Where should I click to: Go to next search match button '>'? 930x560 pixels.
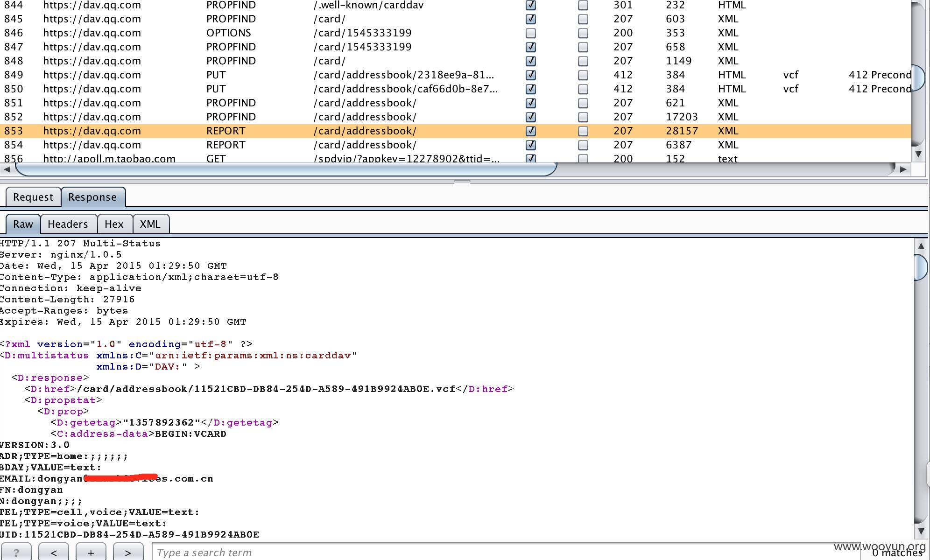[x=128, y=553]
